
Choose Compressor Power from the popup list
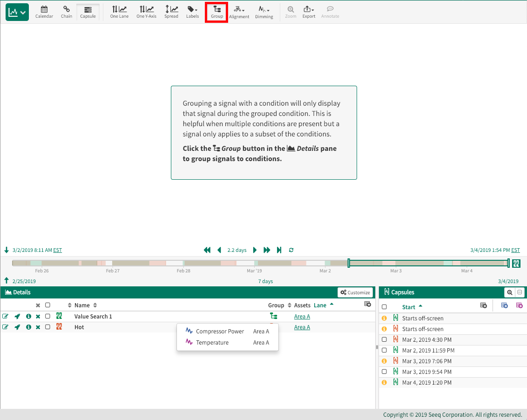(x=220, y=332)
